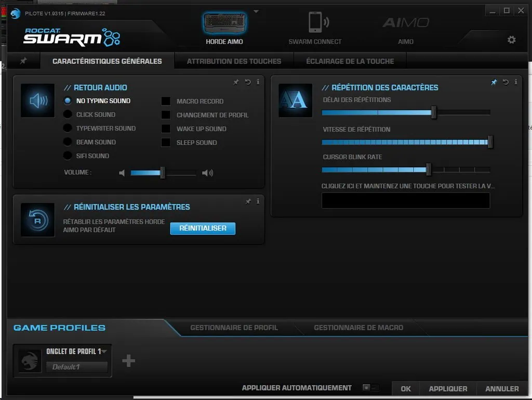The height and width of the screenshot is (400, 532).
Task: Show info for Réinitialiser les Paramètres panel
Action: pyautogui.click(x=258, y=201)
